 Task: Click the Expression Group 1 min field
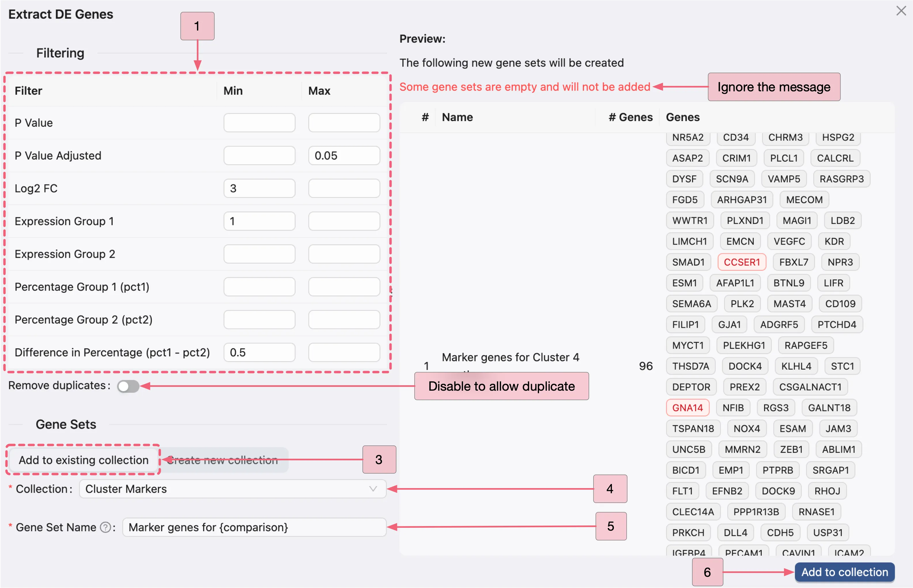point(259,221)
